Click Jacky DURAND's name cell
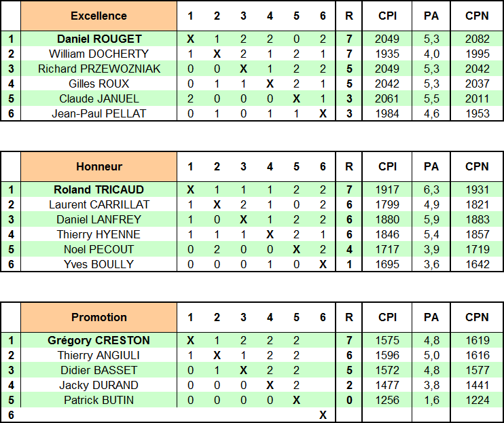The height and width of the screenshot is (423, 504). point(98,385)
